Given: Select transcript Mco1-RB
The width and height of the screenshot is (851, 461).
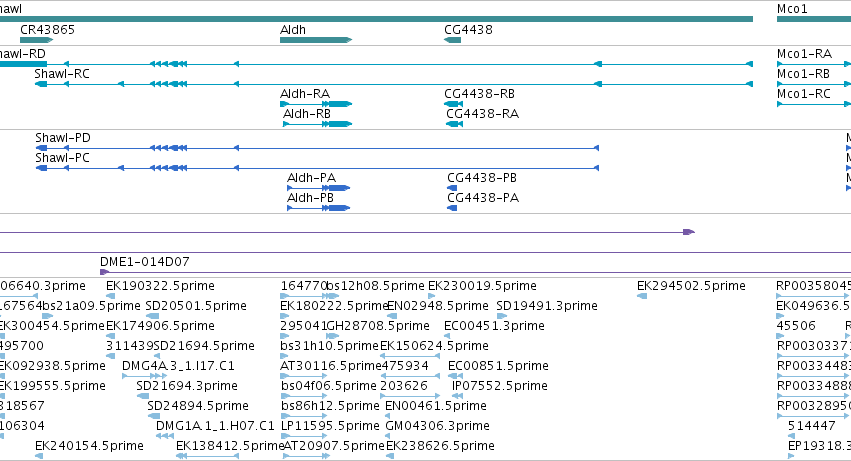Looking at the screenshot, I should [803, 74].
